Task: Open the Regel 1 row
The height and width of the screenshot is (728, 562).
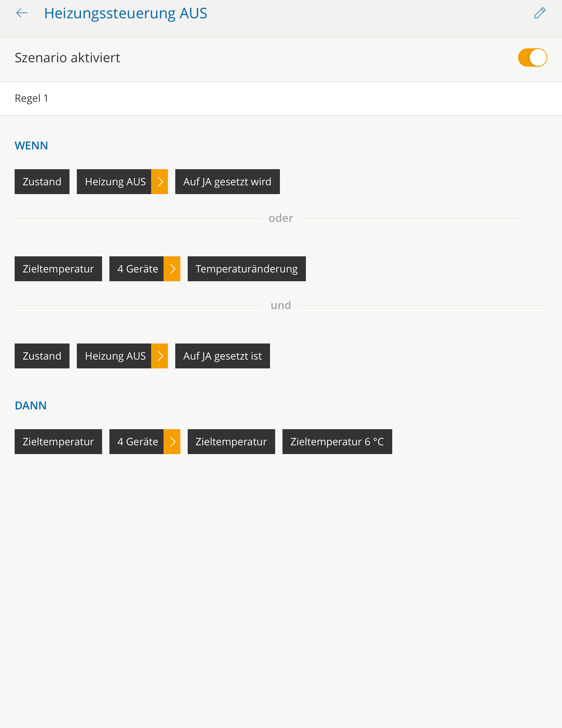Action: point(280,99)
